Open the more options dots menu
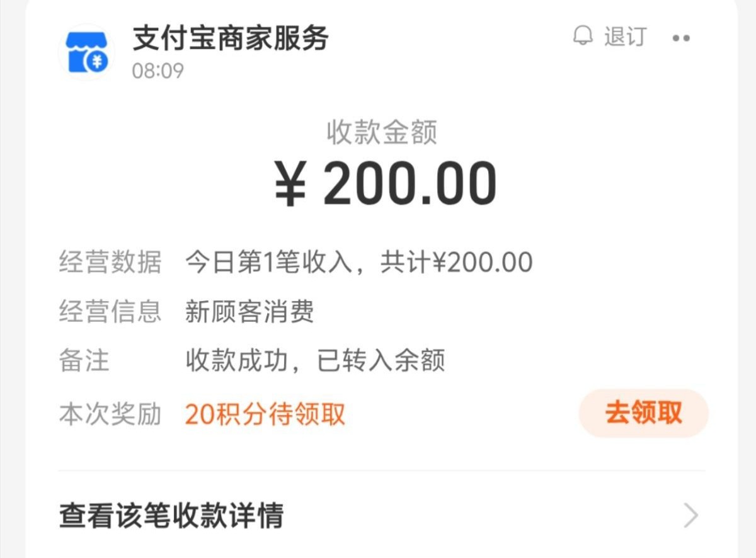Image resolution: width=756 pixels, height=558 pixels. tap(681, 38)
